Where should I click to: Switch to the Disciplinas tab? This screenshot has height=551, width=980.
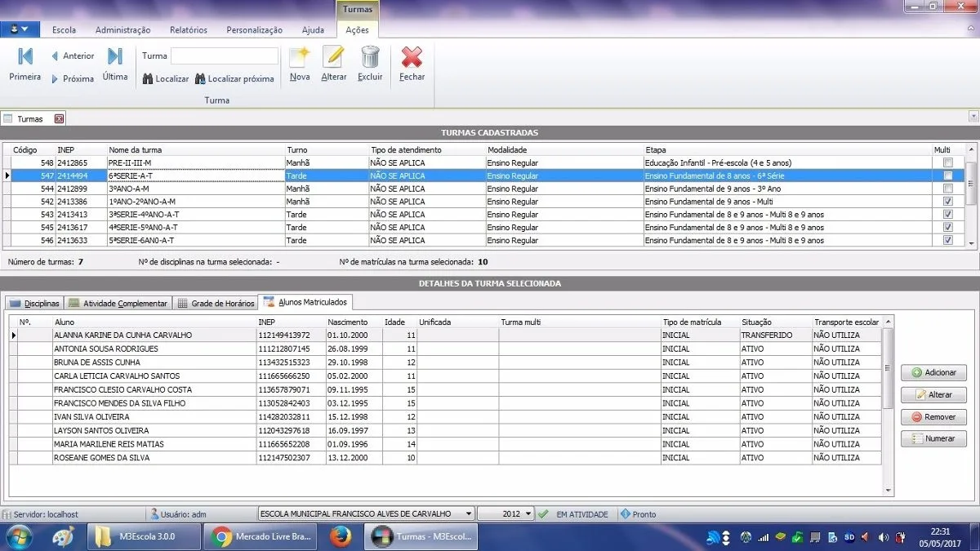pyautogui.click(x=34, y=303)
